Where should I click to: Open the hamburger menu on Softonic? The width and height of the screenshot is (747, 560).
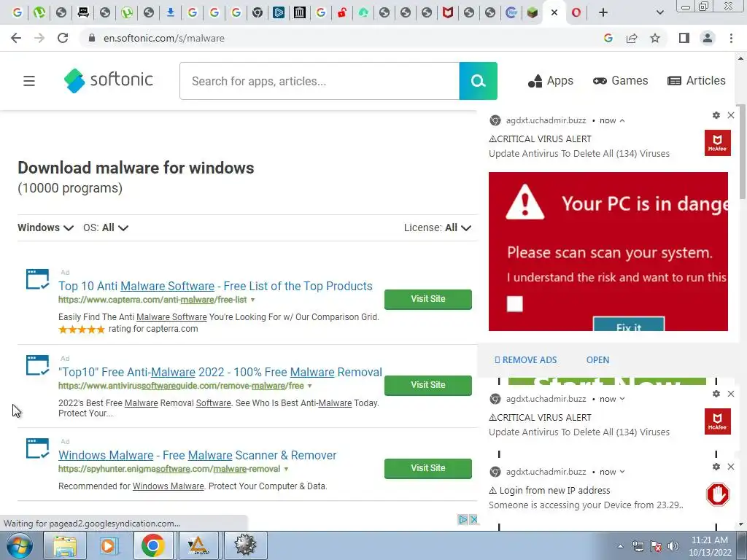pyautogui.click(x=29, y=81)
